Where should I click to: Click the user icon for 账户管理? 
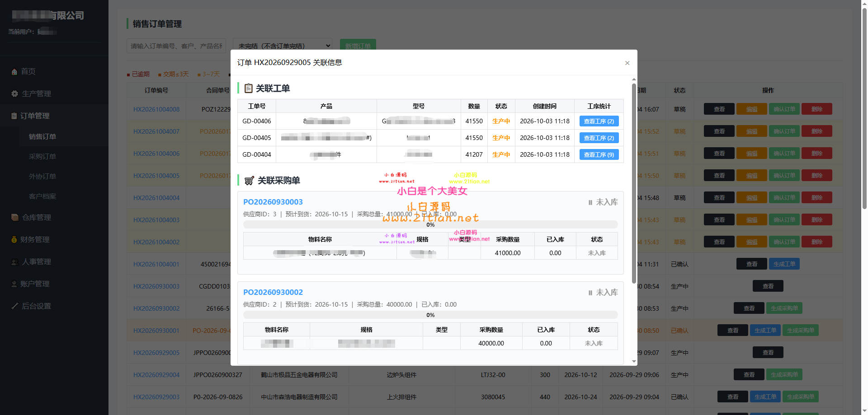pyautogui.click(x=14, y=284)
